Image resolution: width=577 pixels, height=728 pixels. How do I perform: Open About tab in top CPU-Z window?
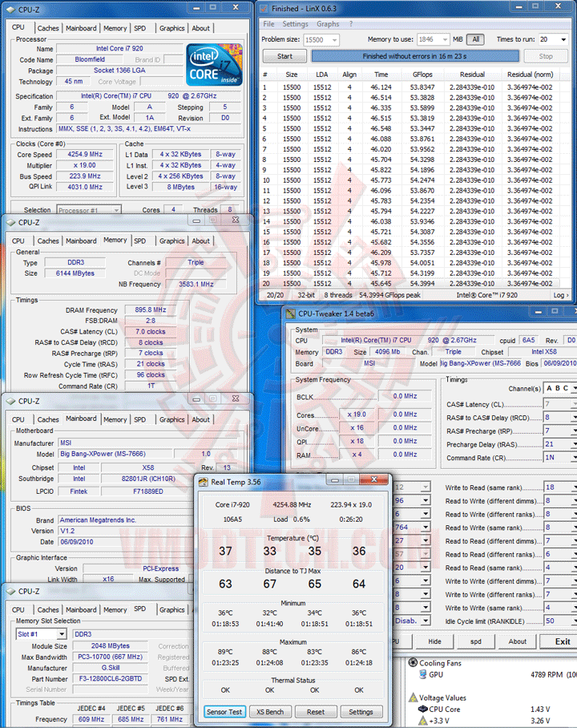[200, 28]
